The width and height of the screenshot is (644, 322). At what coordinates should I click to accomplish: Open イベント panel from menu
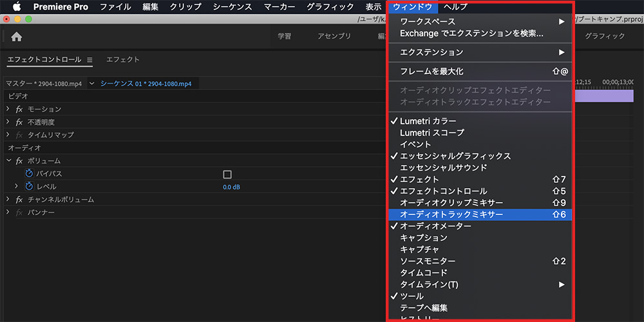[x=479, y=144]
